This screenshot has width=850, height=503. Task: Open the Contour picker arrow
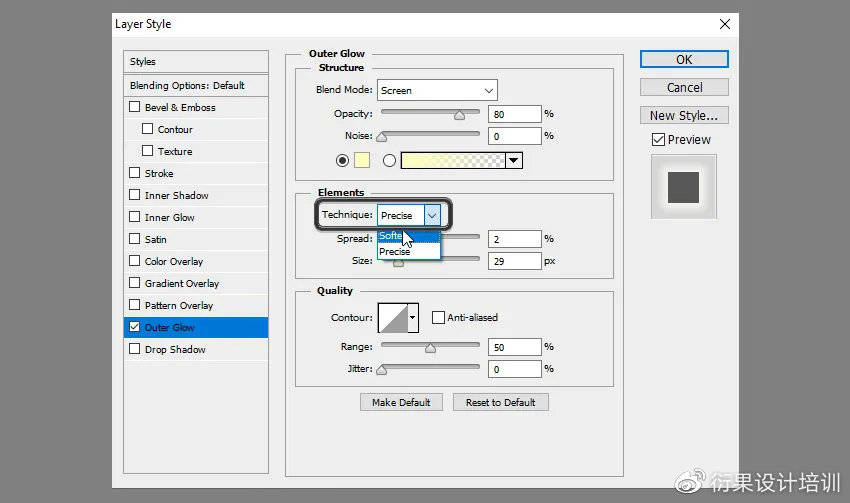412,318
